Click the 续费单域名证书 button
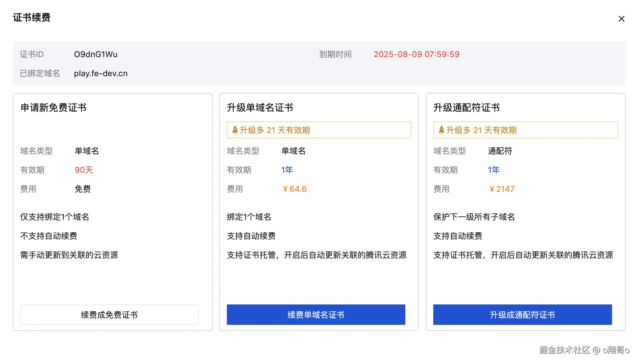Viewport: 639px width, 364px height. [x=316, y=315]
